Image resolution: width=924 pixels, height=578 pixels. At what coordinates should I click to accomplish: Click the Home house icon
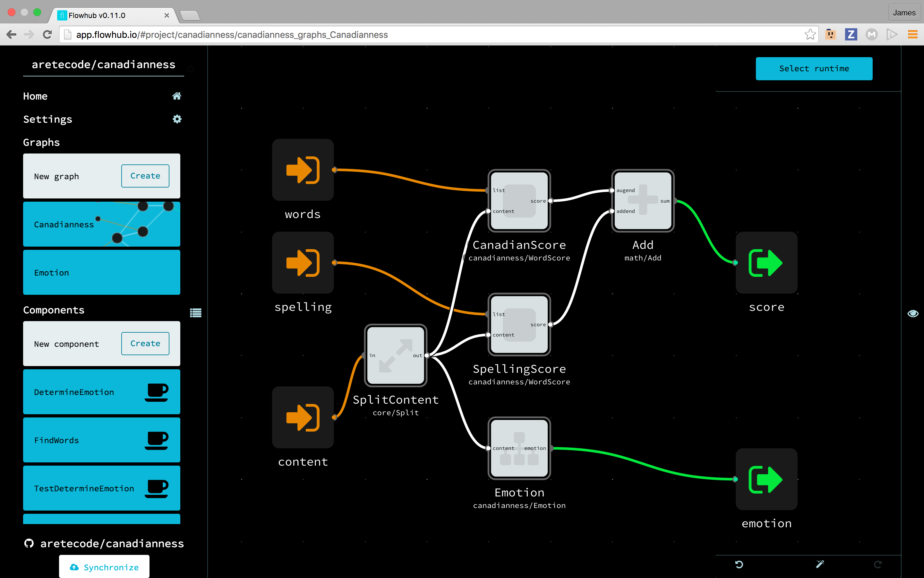coord(177,96)
